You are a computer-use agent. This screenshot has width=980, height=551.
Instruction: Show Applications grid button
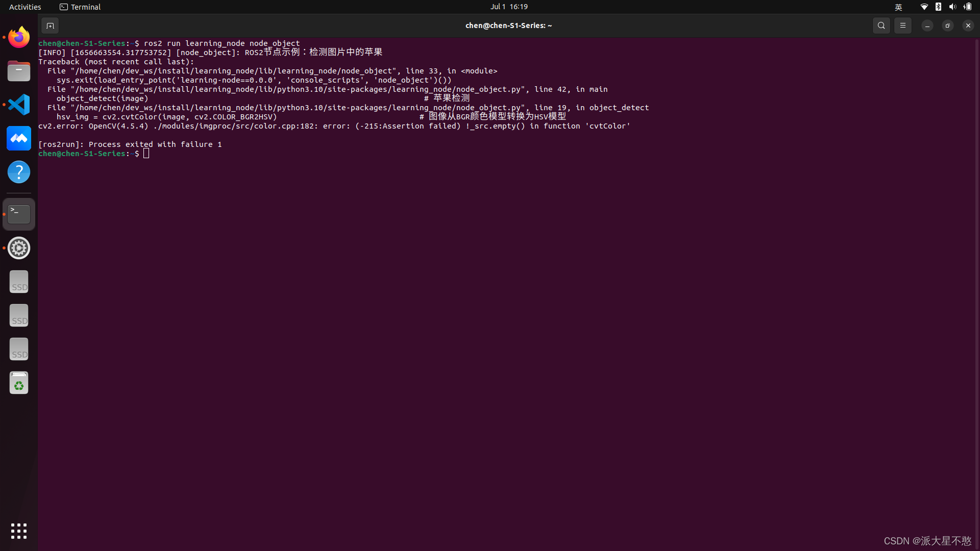coord(19,531)
